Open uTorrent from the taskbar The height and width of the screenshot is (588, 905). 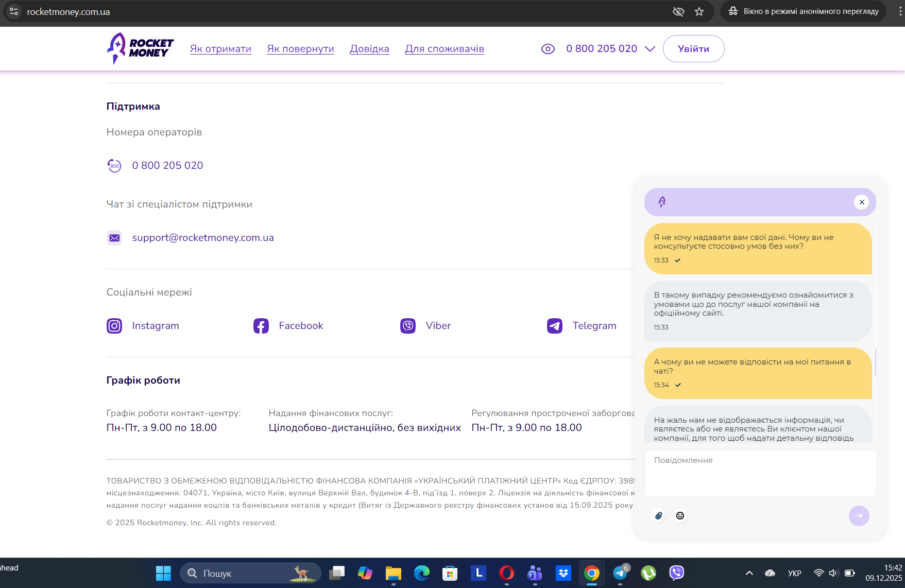pyautogui.click(x=648, y=573)
